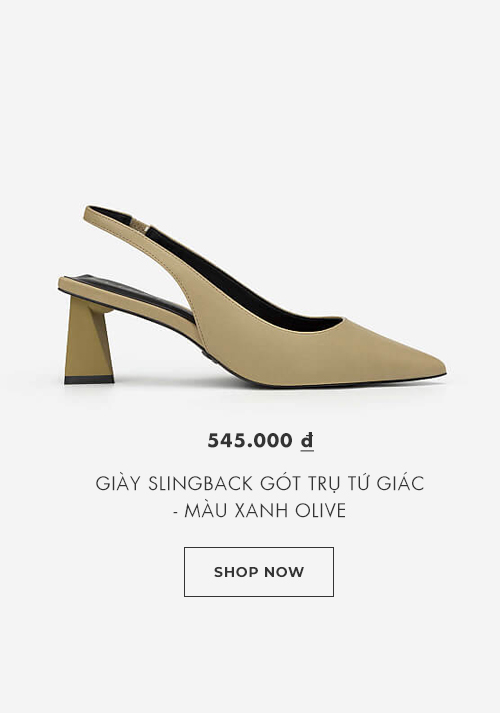The width and height of the screenshot is (500, 713).
Task: Select the word SLINGBACK in the title
Action: (200, 484)
